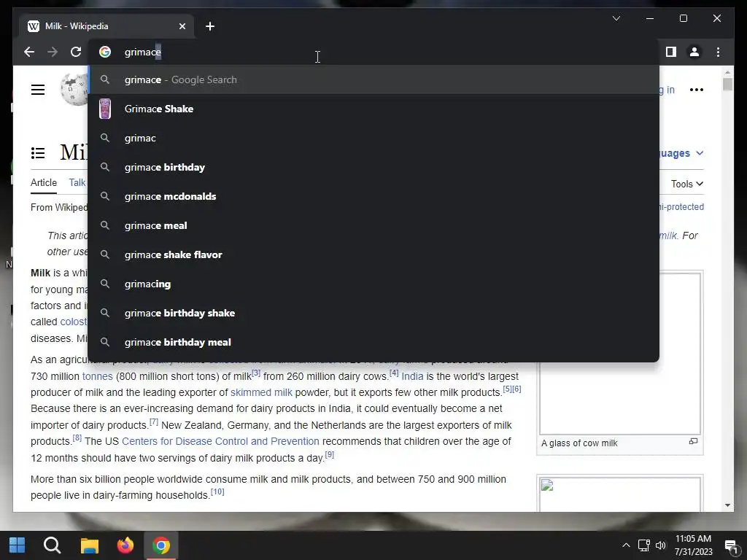Click the glass of cow milk image
Image resolution: width=747 pixels, height=560 pixels.
click(x=620, y=354)
